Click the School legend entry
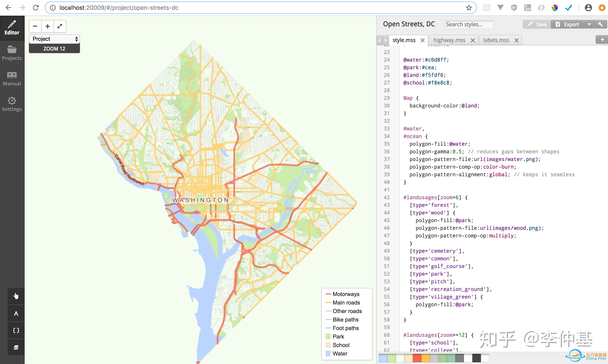 tap(338, 345)
